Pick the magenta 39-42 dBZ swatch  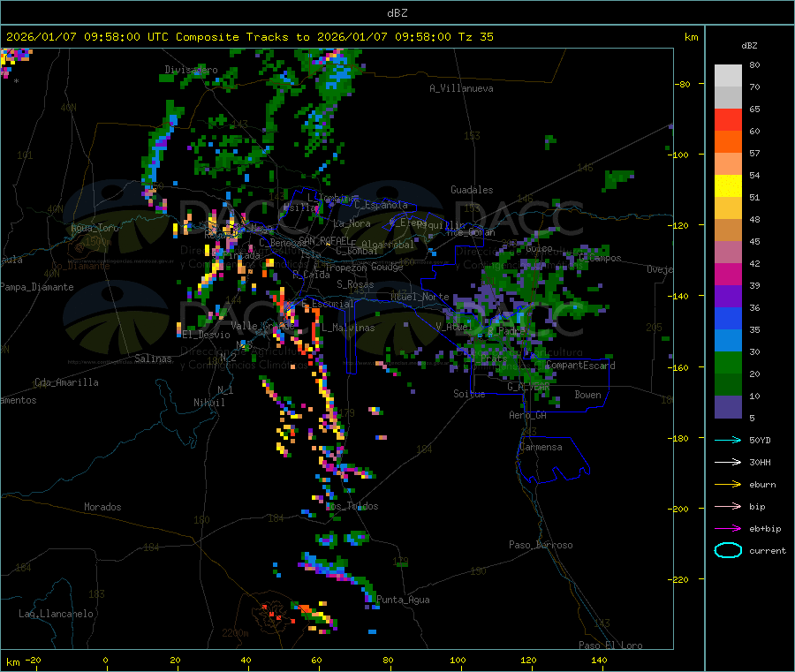tap(728, 274)
